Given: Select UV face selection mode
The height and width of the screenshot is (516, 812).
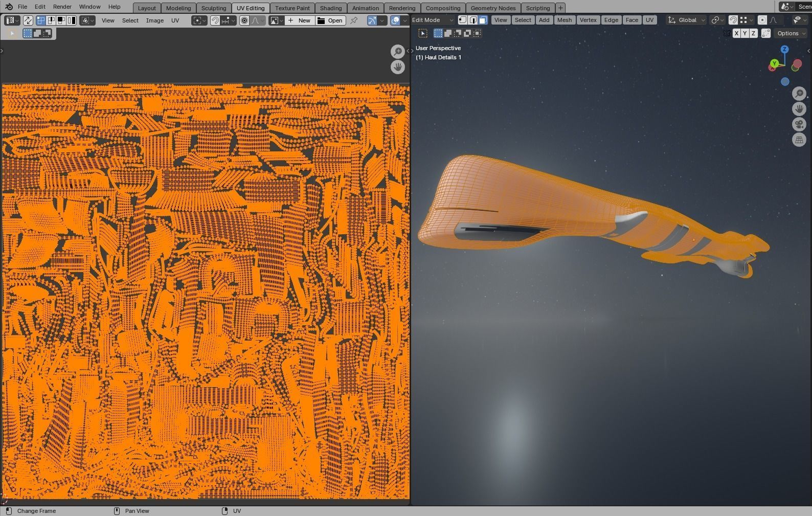Looking at the screenshot, I should [x=61, y=20].
